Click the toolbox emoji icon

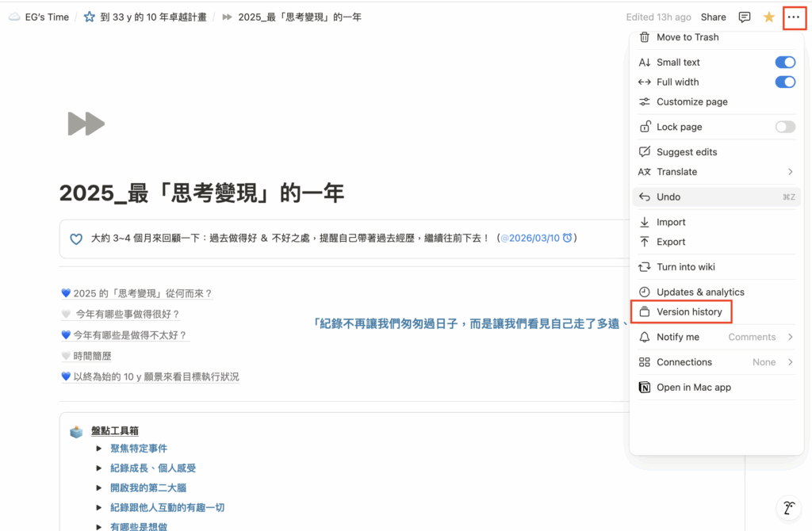(76, 431)
